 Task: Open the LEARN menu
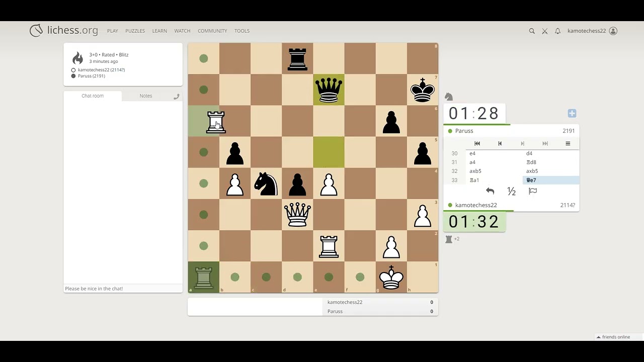(159, 31)
